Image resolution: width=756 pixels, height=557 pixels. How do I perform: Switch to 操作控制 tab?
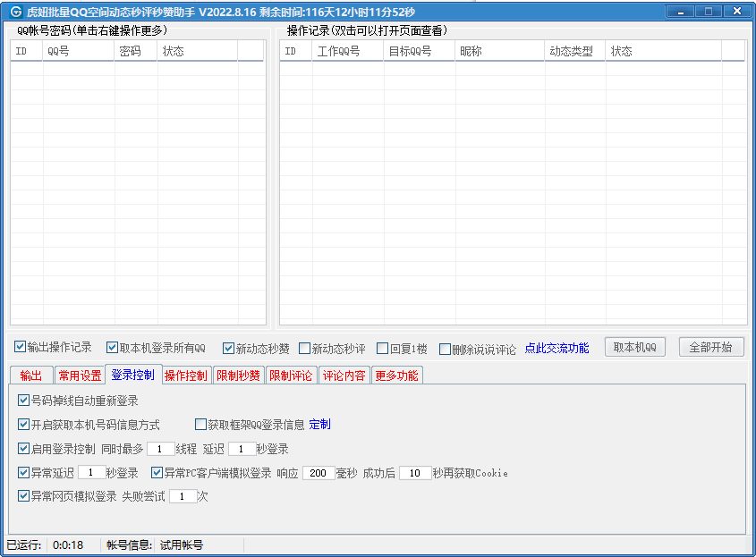[x=185, y=376]
